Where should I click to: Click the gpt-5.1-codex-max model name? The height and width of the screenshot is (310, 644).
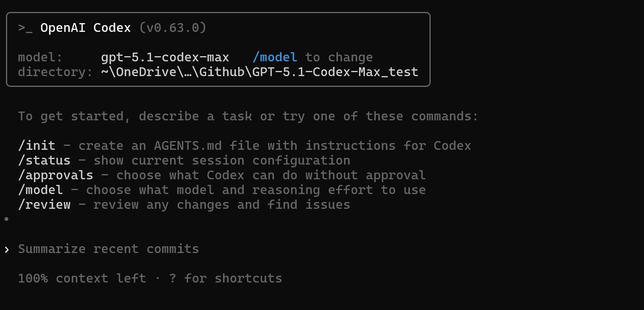[165, 57]
